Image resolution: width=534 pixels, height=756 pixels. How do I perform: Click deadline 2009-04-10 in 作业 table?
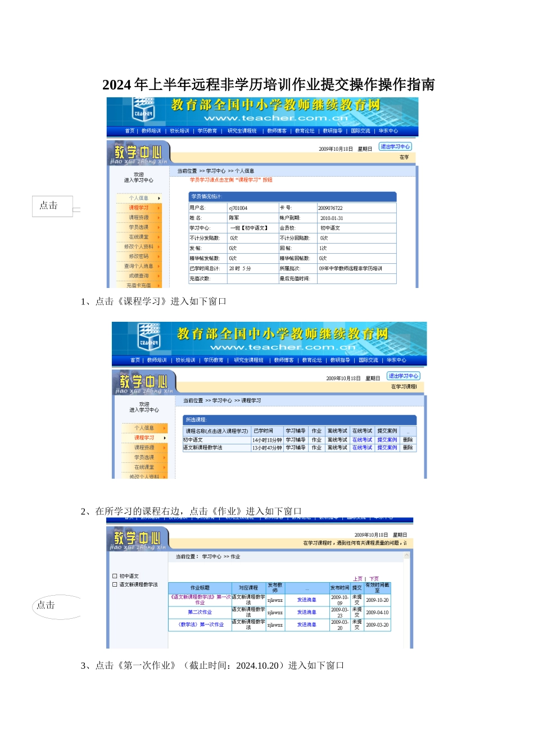pos(377,613)
